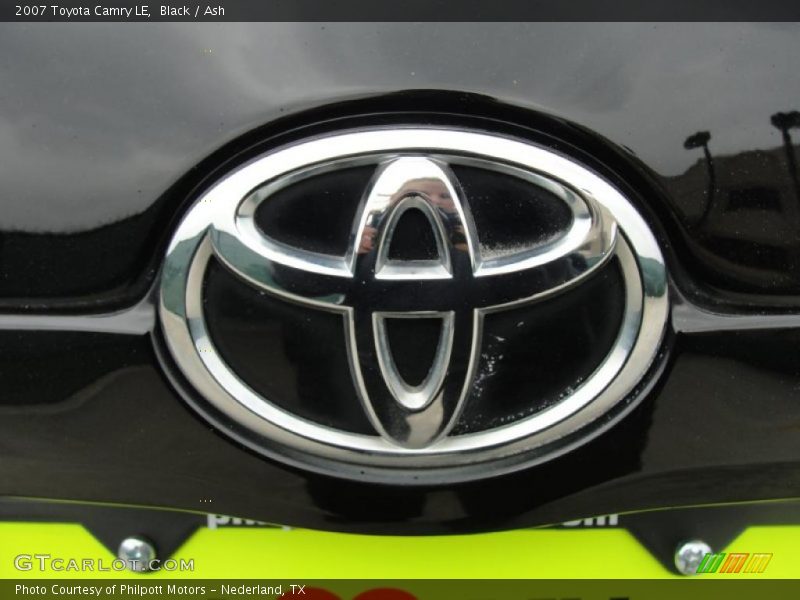This screenshot has height=600, width=800.
Task: Click the left license plate screw
Action: click(136, 552)
